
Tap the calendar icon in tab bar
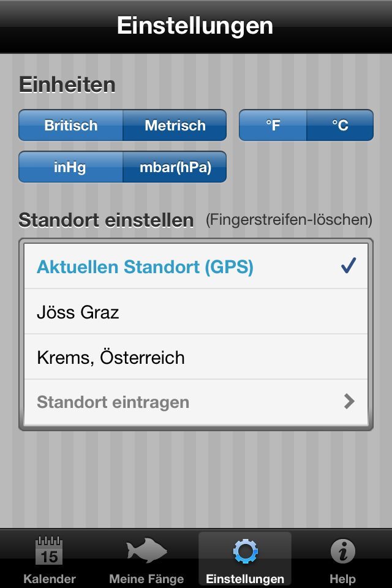tap(49, 551)
